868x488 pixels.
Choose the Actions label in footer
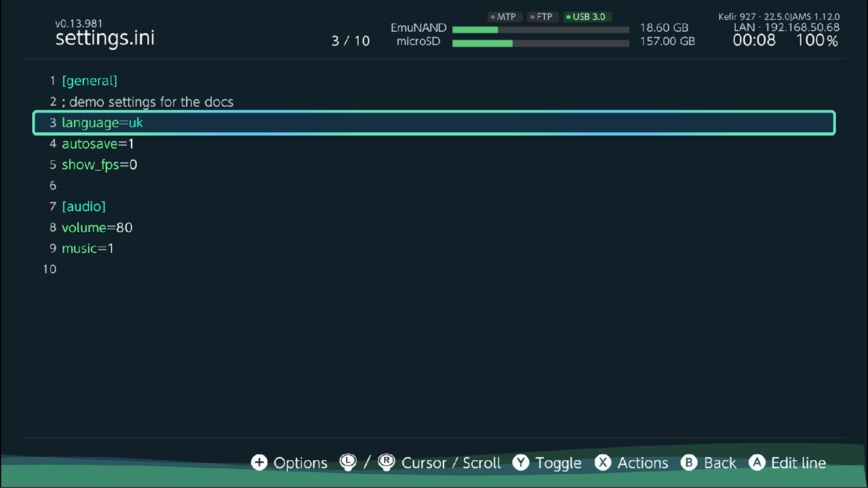643,463
